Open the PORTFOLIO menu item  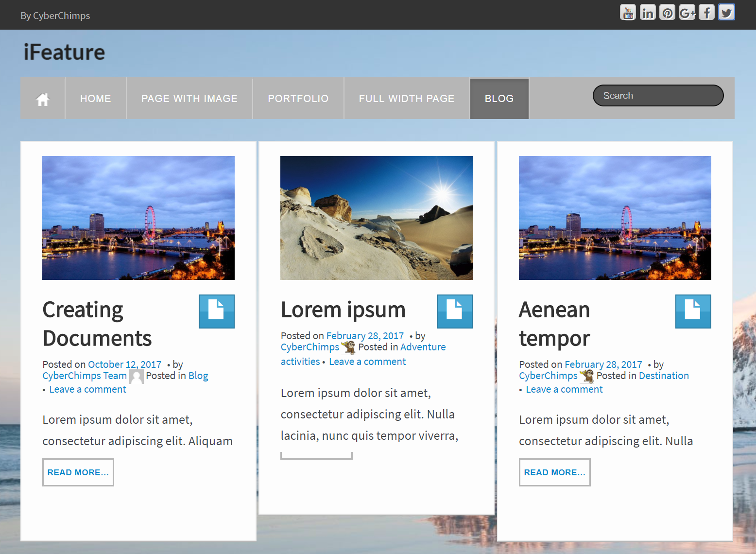tap(298, 99)
